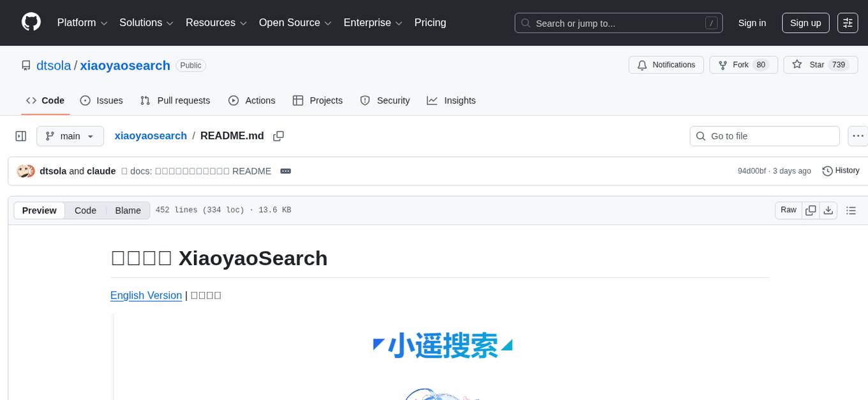
Task: Fork the xiaoyaosearch repository
Action: click(x=742, y=65)
